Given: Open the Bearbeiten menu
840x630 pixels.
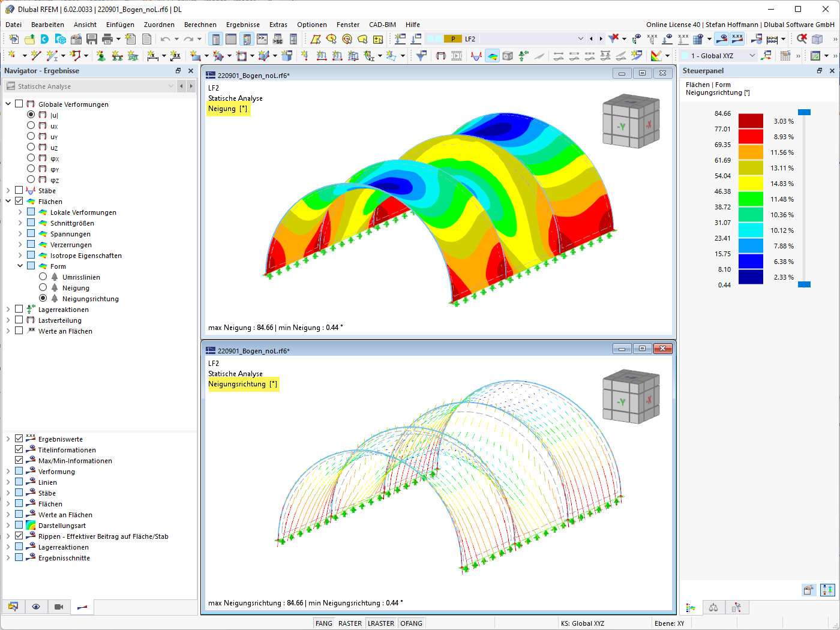Looking at the screenshot, I should (47, 25).
